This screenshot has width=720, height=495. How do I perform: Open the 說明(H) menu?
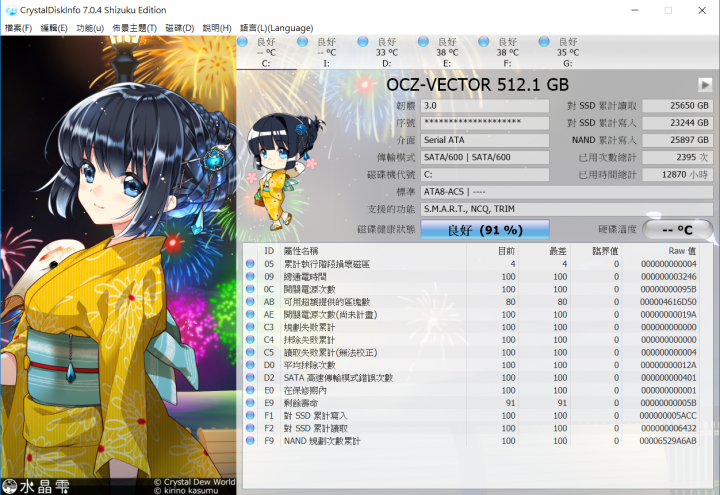pyautogui.click(x=217, y=28)
